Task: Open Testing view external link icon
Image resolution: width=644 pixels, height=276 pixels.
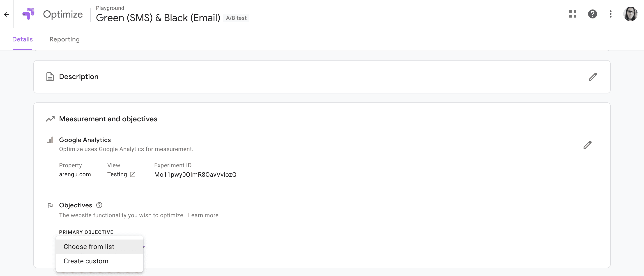Action: [x=133, y=174]
